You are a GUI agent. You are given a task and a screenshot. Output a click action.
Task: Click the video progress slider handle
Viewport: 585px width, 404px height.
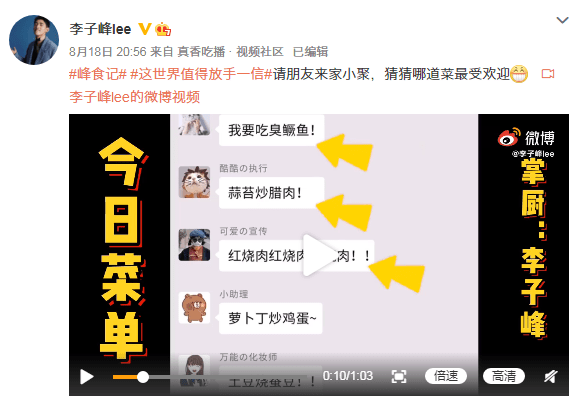click(143, 377)
